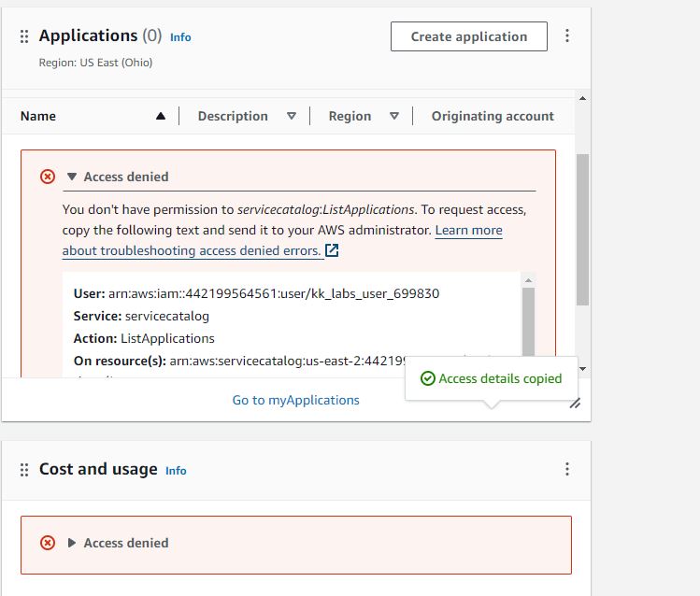Click external link icon after troubleshooting text
The width and height of the screenshot is (700, 596).
(x=332, y=251)
